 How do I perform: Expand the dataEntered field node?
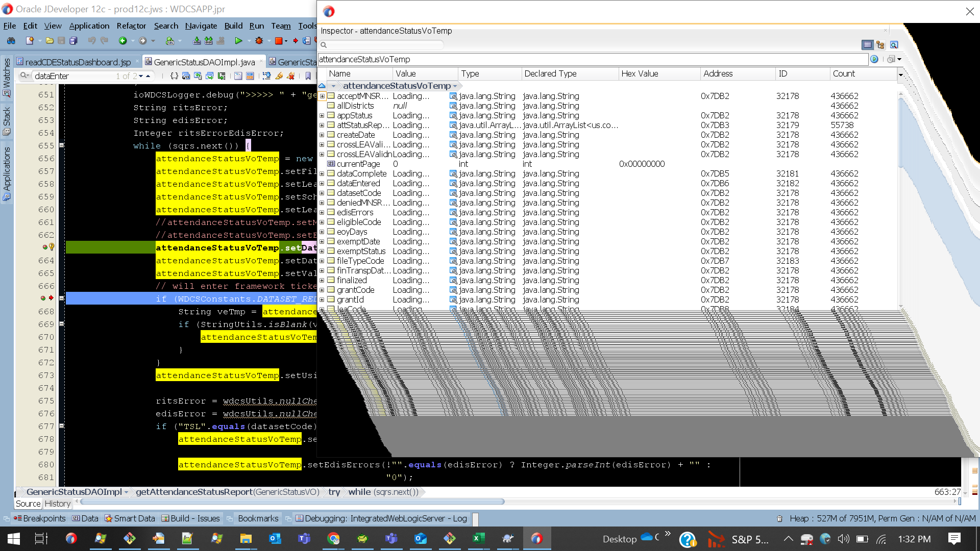322,183
